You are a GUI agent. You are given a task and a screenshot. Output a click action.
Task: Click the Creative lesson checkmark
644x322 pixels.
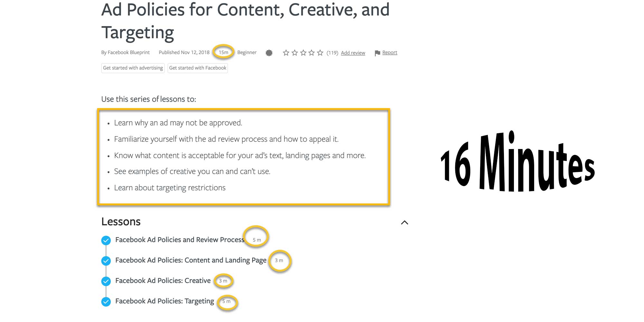(x=106, y=281)
